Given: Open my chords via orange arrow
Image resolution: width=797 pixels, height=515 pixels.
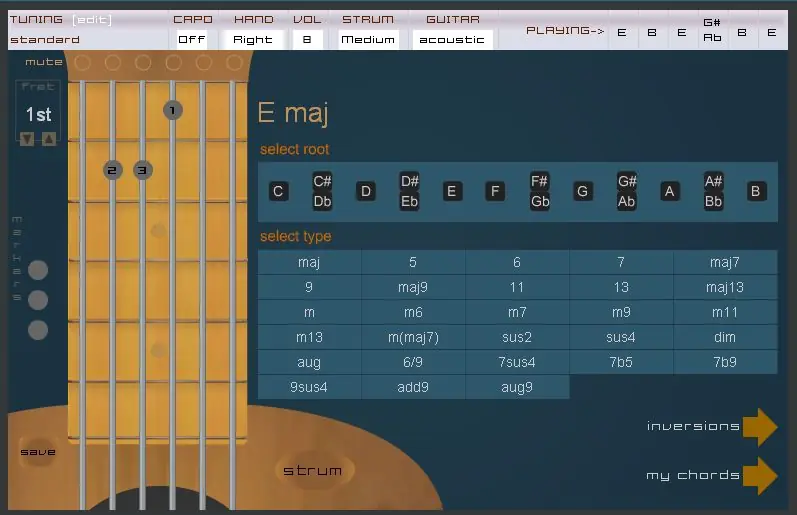Looking at the screenshot, I should [759, 476].
